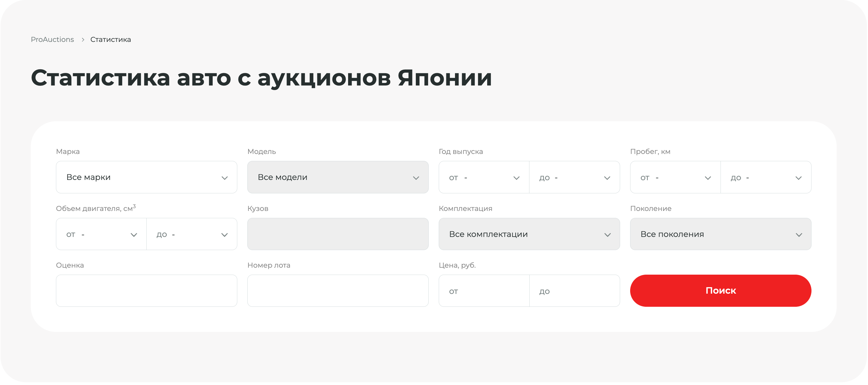868x385 pixels.
Task: Select the Статистика breadcrumb item
Action: (x=111, y=39)
